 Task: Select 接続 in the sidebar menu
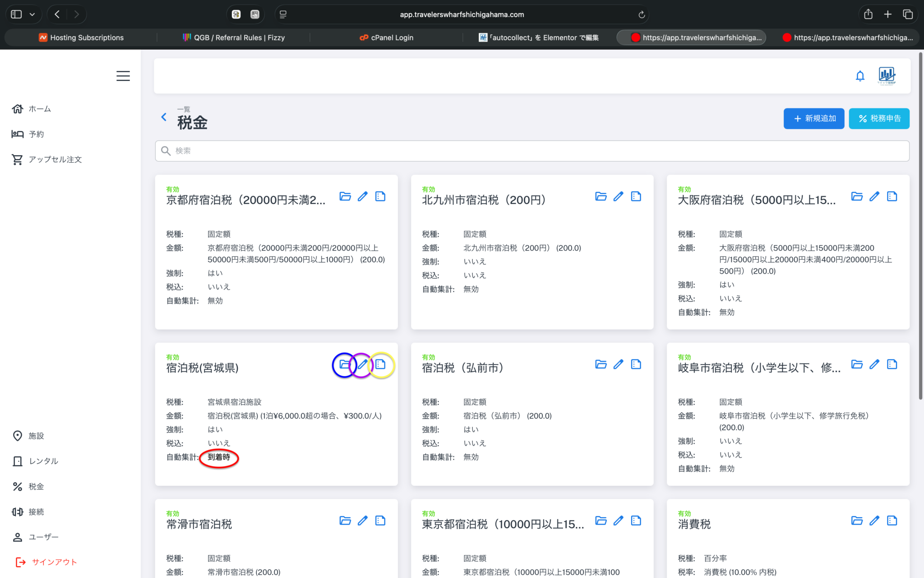tap(36, 512)
